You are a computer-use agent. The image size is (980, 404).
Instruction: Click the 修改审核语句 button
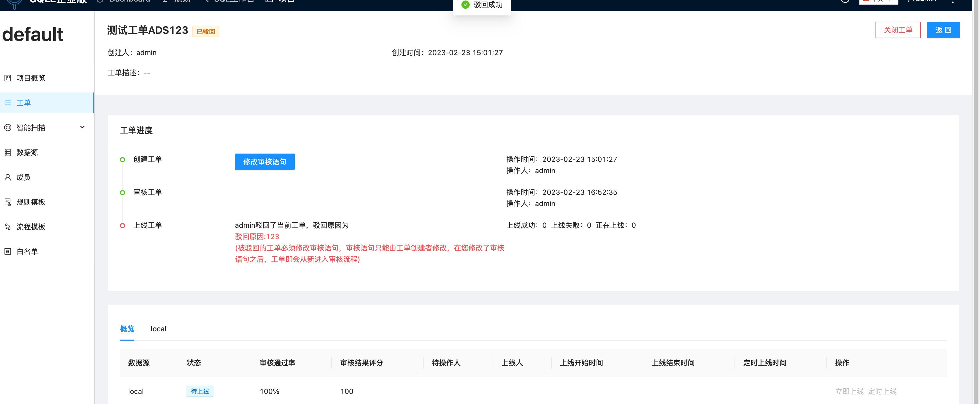click(x=264, y=162)
